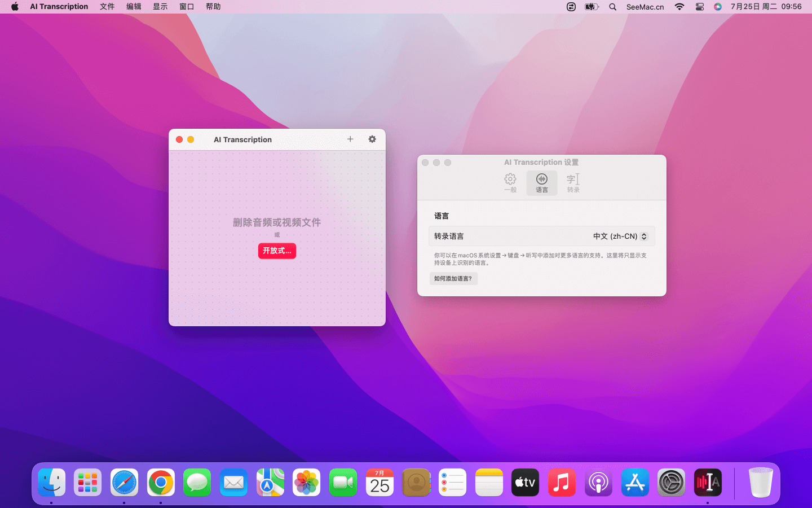This screenshot has width=812, height=508.
Task: Open the Podcasts app in dock
Action: click(x=598, y=483)
